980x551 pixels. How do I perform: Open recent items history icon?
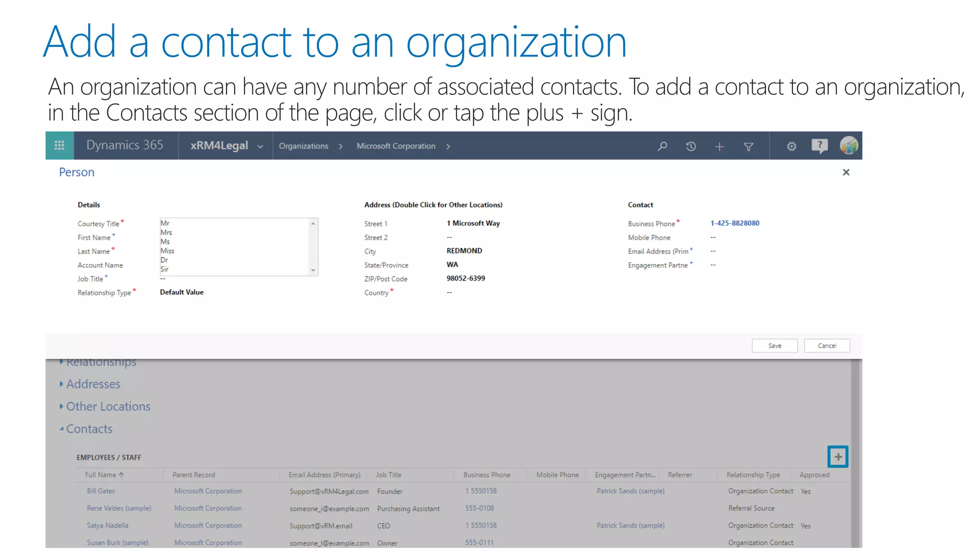[x=691, y=146]
